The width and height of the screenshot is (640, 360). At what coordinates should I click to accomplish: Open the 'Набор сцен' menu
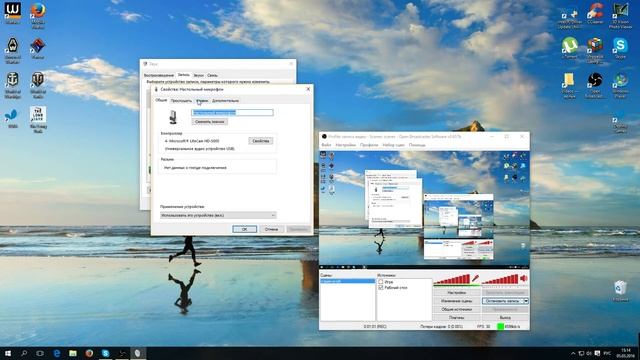(393, 145)
